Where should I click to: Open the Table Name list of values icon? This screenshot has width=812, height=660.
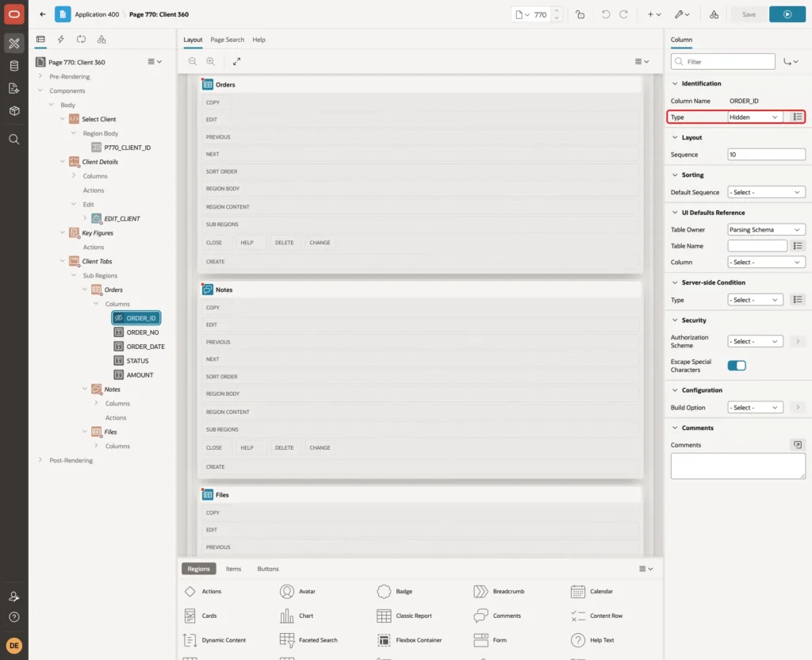797,246
